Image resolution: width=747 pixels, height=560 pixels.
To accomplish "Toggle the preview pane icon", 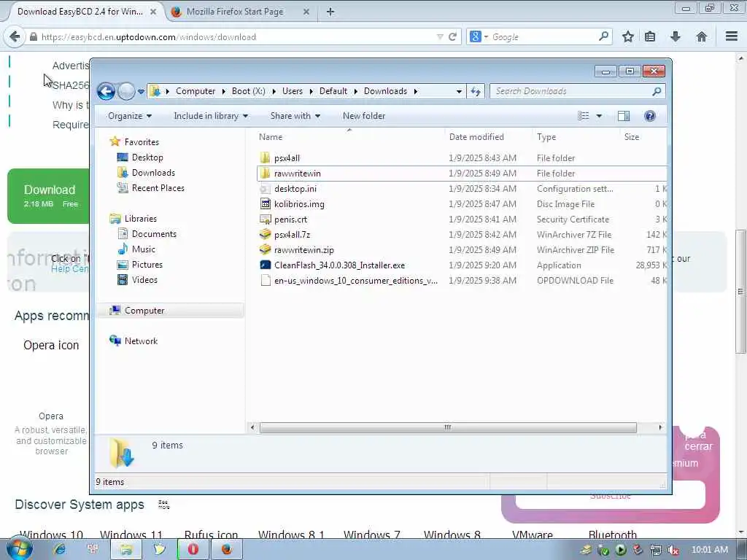I will coord(623,116).
